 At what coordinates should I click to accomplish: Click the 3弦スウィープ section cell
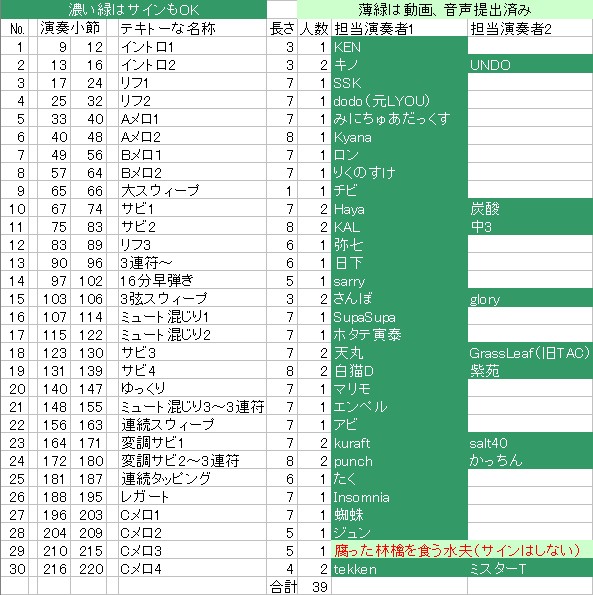coord(192,299)
